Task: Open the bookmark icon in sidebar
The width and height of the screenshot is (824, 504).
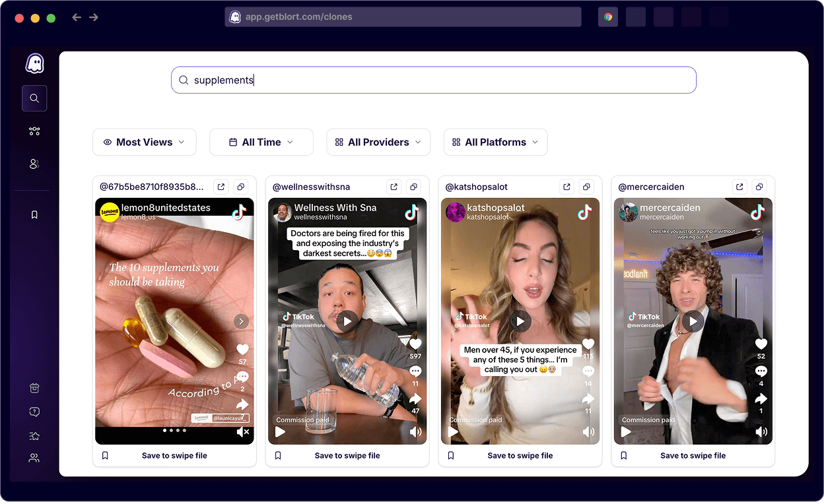Action: point(34,214)
